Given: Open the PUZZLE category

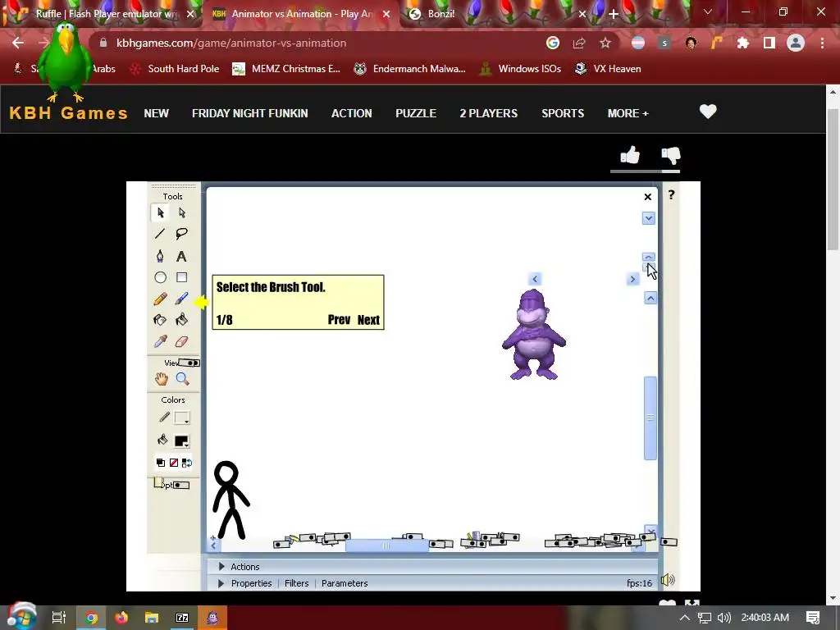Looking at the screenshot, I should (416, 113).
